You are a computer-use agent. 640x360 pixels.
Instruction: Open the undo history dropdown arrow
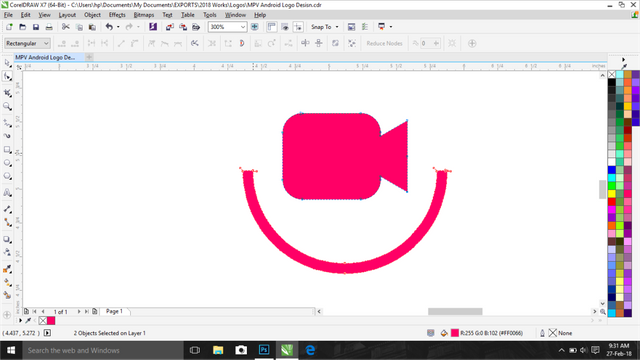coord(118,27)
